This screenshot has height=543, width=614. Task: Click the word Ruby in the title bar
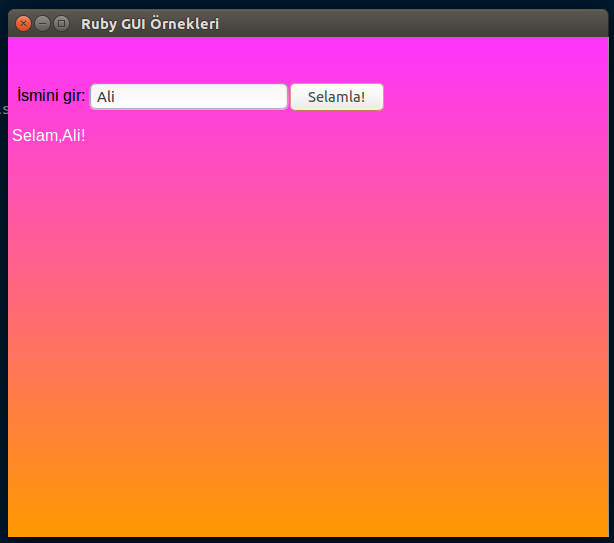98,23
